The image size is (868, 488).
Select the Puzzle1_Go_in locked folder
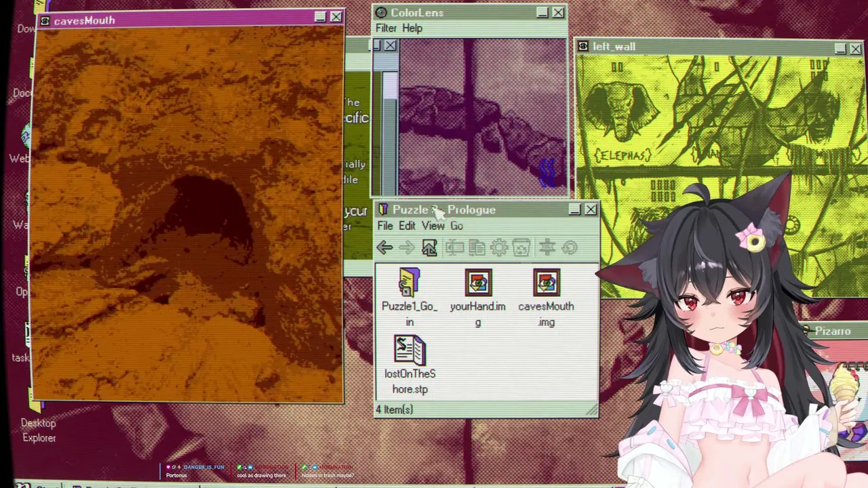pos(410,298)
